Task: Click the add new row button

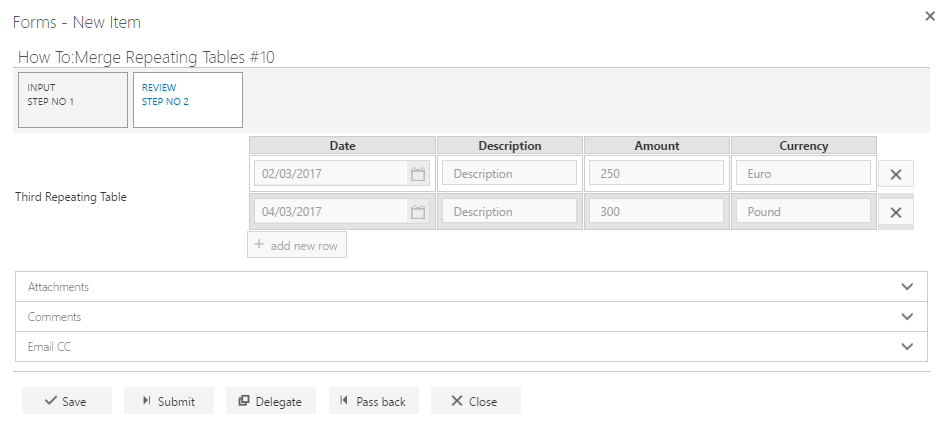Action: tap(297, 245)
